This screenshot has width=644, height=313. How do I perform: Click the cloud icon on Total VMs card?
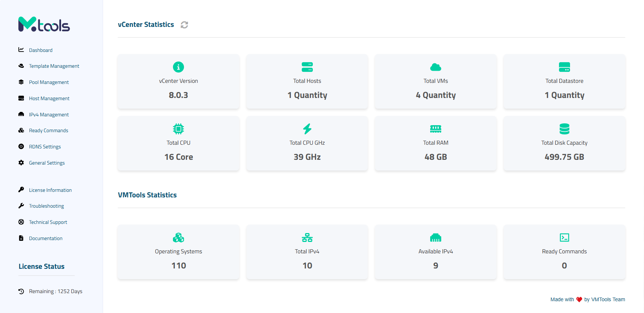436,67
